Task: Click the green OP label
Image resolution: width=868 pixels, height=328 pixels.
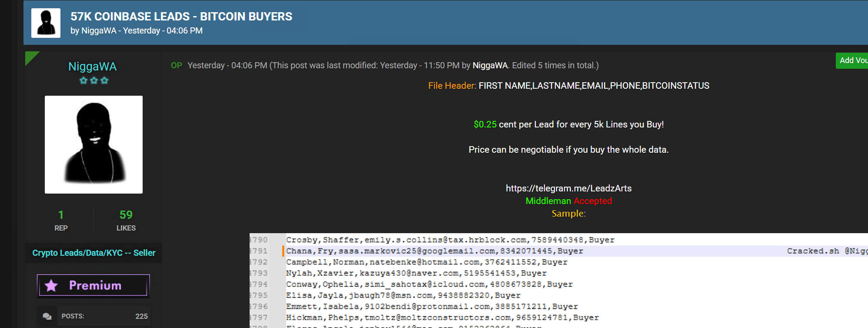Action: pyautogui.click(x=176, y=65)
